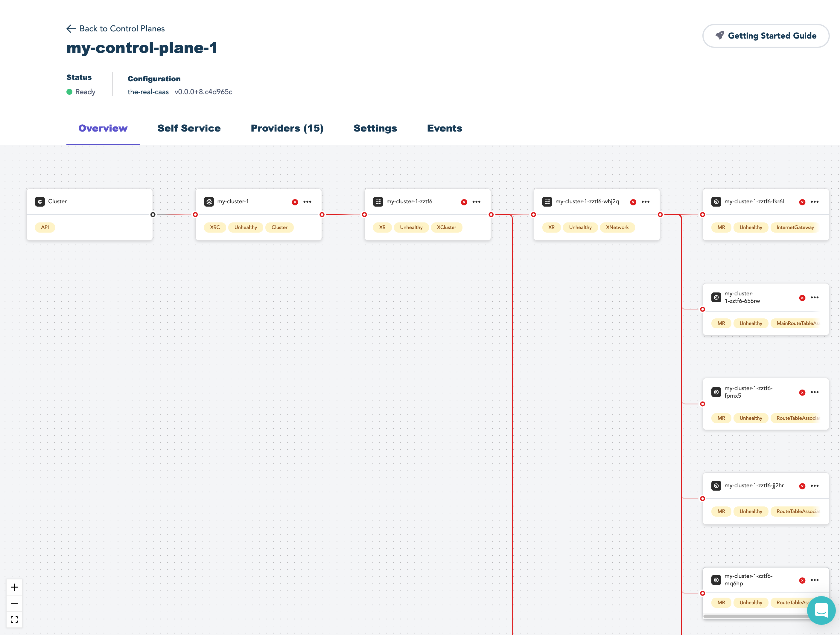Open the-real-caas configuration link
This screenshot has width=840, height=635.
click(x=148, y=92)
